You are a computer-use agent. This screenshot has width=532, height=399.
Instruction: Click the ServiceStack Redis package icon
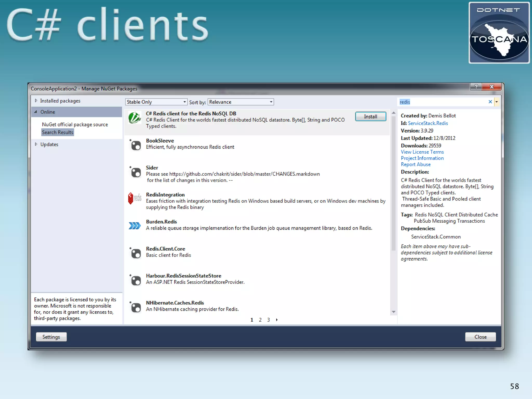click(135, 118)
